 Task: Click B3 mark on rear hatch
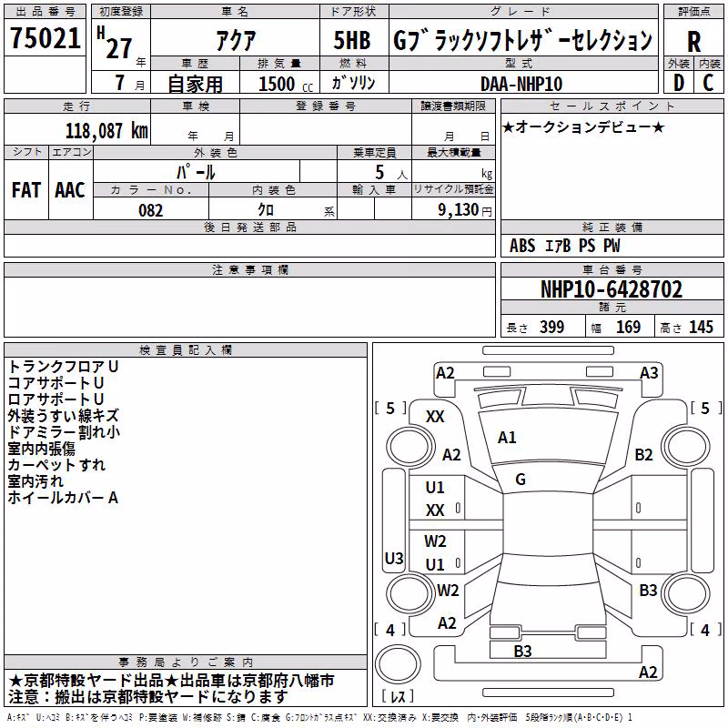pyautogui.click(x=522, y=652)
